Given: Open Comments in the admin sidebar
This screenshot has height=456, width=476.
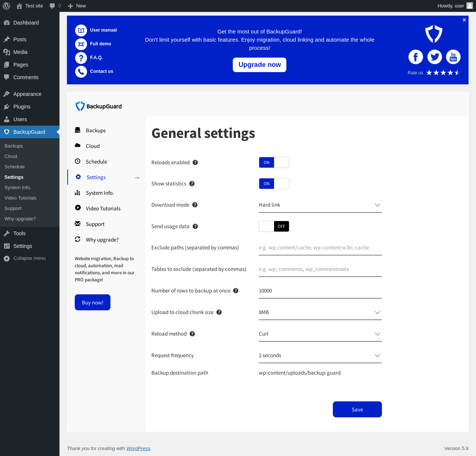Looking at the screenshot, I should tap(30, 77).
